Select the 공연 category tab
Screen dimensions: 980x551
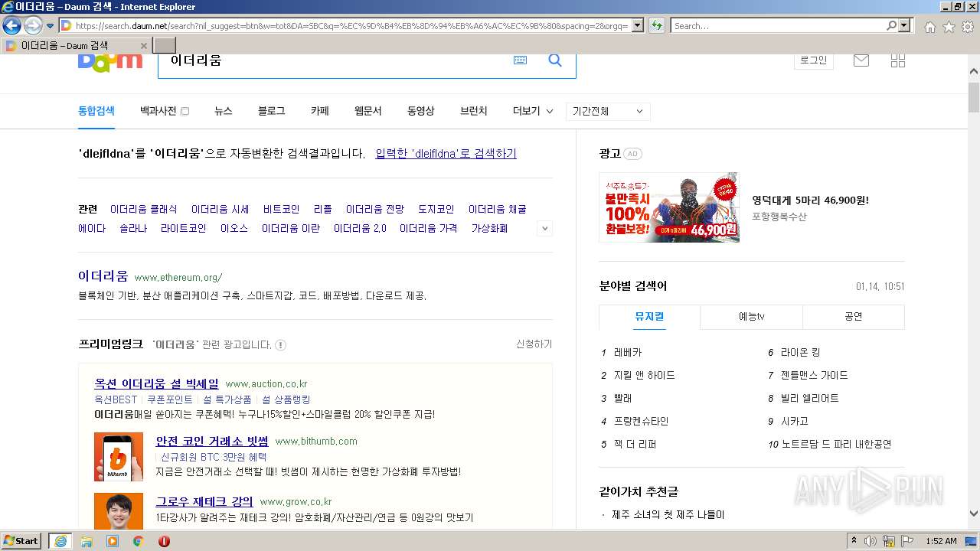click(854, 317)
